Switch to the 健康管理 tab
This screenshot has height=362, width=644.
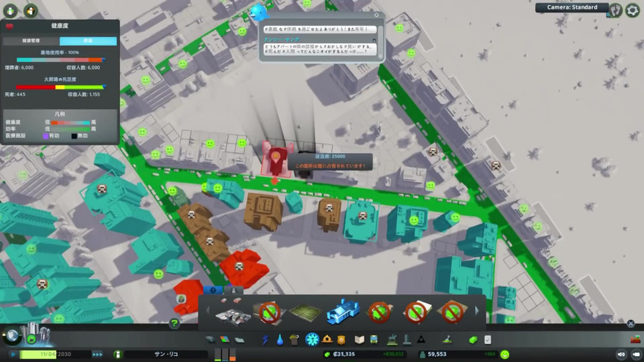point(32,41)
